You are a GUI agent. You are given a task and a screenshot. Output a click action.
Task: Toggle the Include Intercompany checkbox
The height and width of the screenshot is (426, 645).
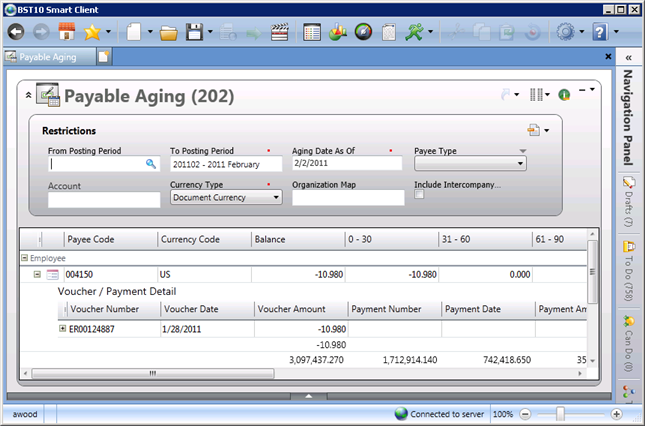pyautogui.click(x=420, y=196)
